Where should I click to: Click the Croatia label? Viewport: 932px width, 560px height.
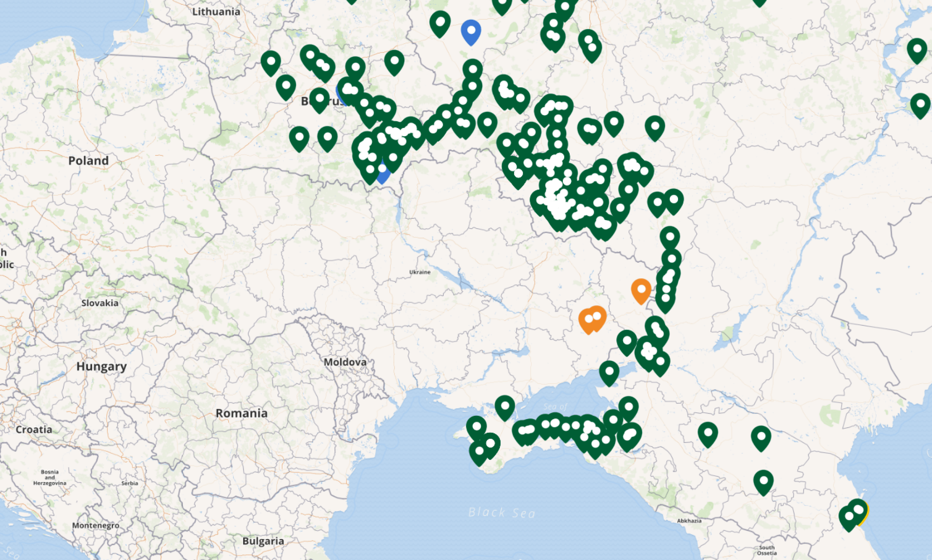tap(34, 429)
